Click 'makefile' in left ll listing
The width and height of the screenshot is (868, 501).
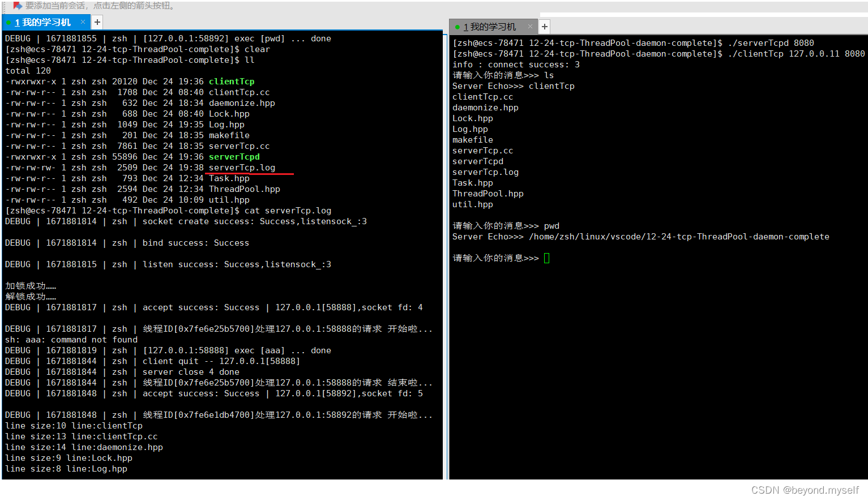[x=229, y=135]
